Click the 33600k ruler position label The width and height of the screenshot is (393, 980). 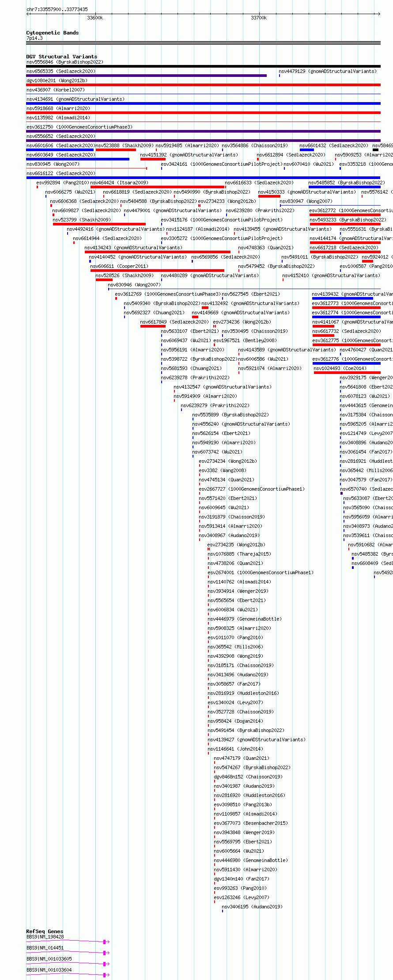95,18
